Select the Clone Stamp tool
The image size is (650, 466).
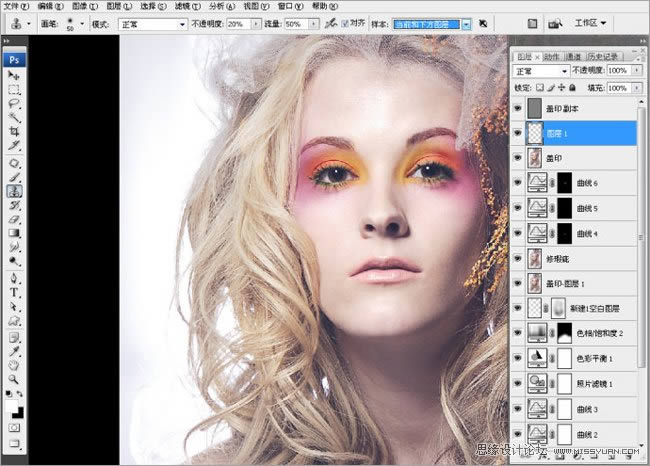pyautogui.click(x=14, y=190)
